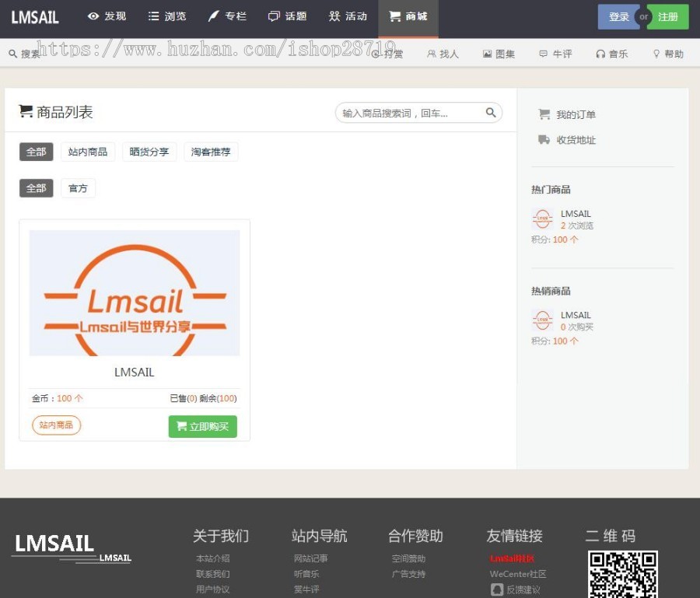The height and width of the screenshot is (598, 700).
Task: Click the green 注册 button
Action: click(668, 16)
